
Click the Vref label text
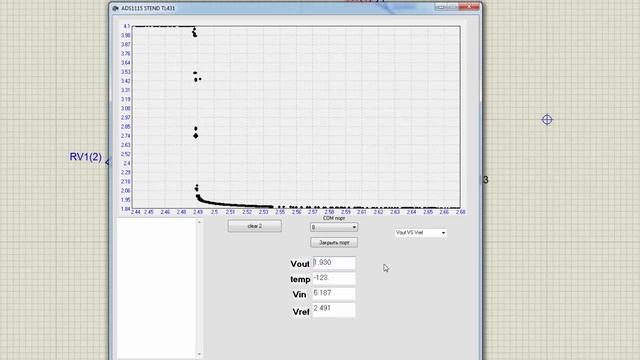(301, 312)
